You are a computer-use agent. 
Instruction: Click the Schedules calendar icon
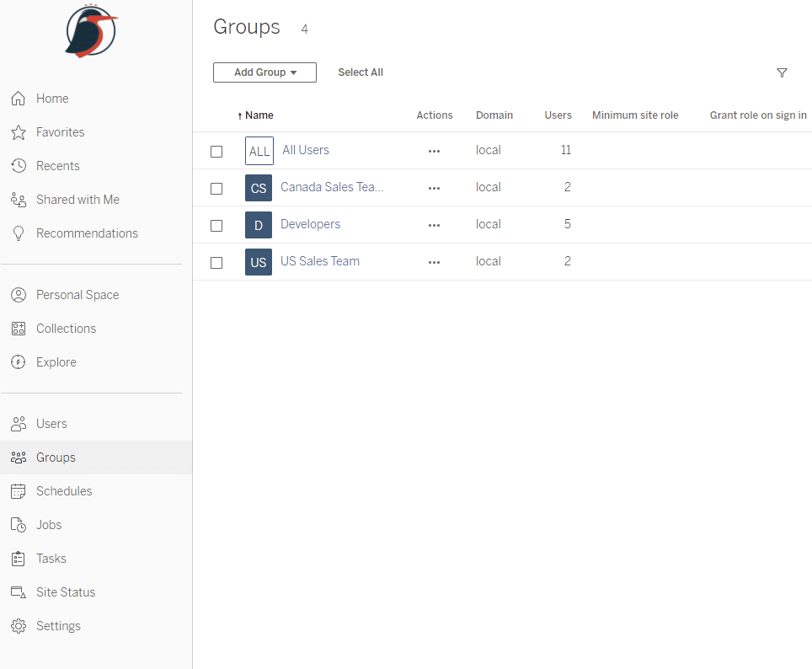pyautogui.click(x=19, y=491)
